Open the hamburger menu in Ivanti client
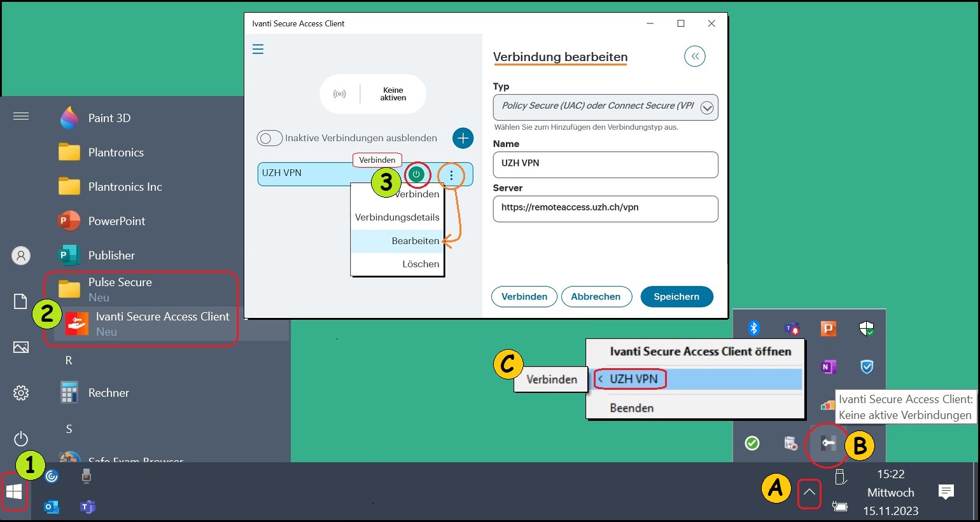 pos(258,50)
